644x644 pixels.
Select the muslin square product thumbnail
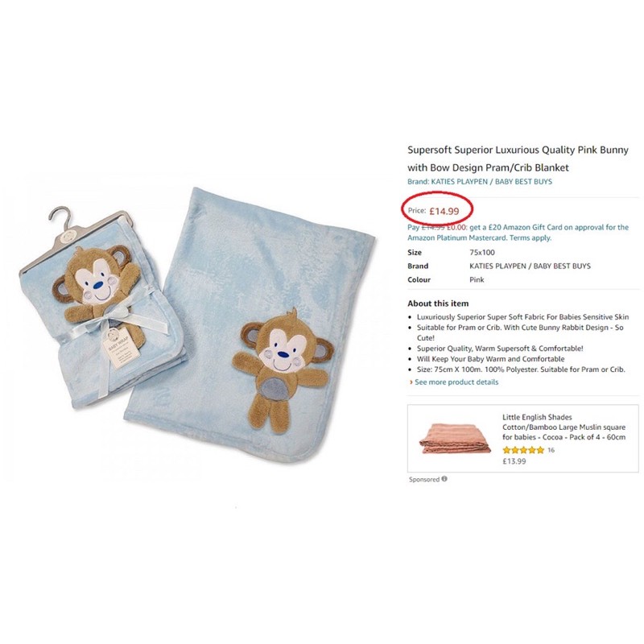click(455, 438)
